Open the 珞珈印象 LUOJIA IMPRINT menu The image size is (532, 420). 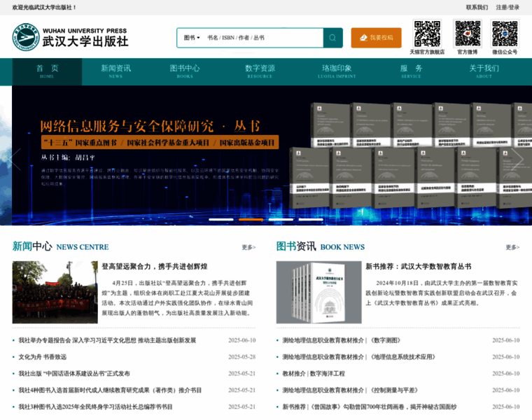pos(337,71)
